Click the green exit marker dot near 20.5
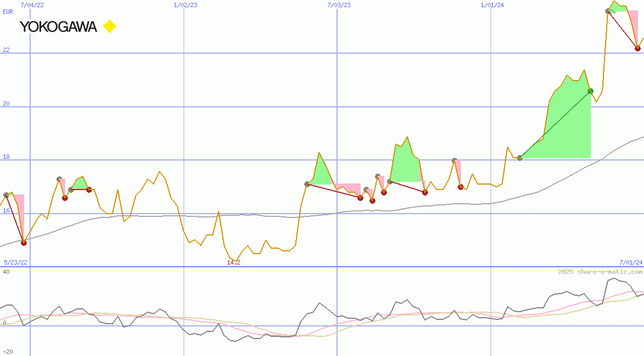The height and width of the screenshot is (356, 644). point(591,91)
